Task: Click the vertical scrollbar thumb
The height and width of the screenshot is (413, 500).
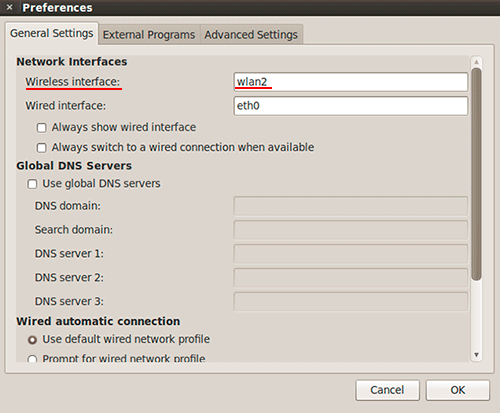Action: click(477, 174)
